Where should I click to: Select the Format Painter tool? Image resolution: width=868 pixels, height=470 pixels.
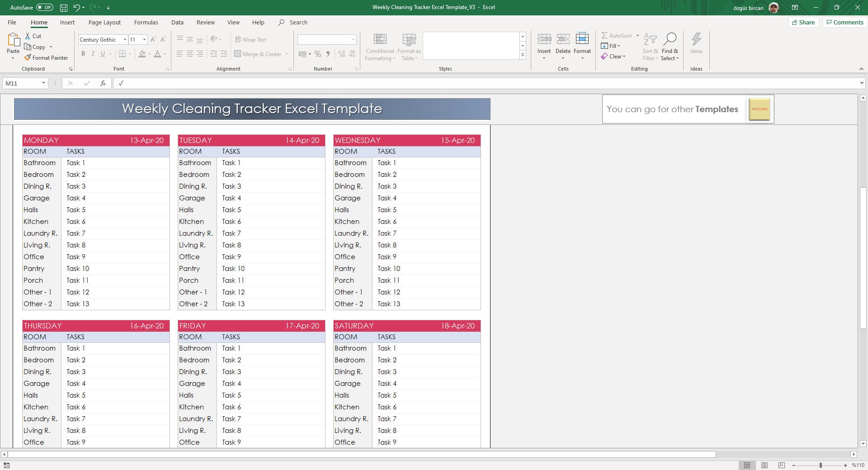tap(47, 57)
